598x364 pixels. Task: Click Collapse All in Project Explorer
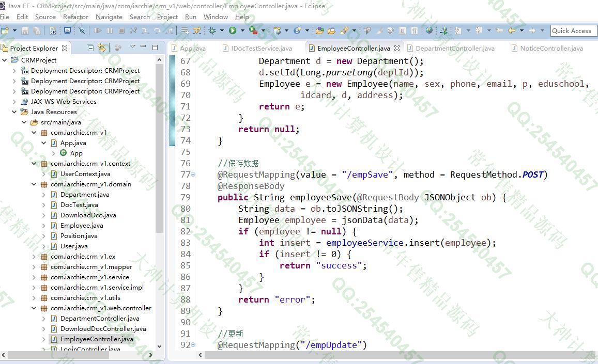(90, 48)
